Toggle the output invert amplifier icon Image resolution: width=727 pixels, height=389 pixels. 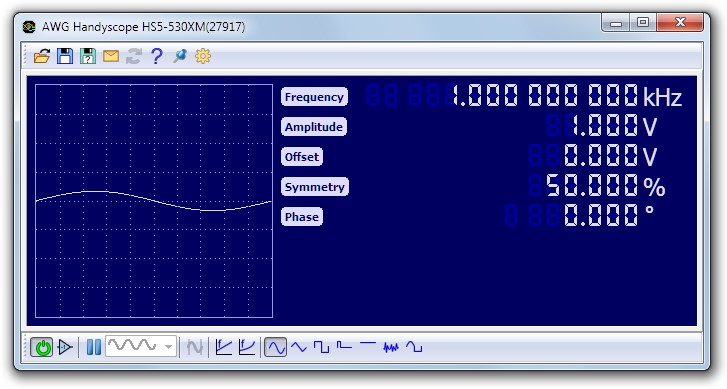[65, 347]
